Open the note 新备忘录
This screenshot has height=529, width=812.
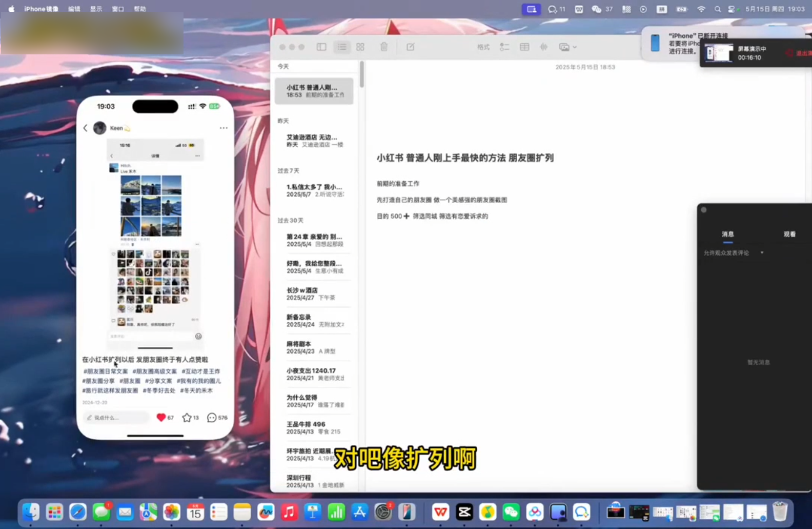314,321
